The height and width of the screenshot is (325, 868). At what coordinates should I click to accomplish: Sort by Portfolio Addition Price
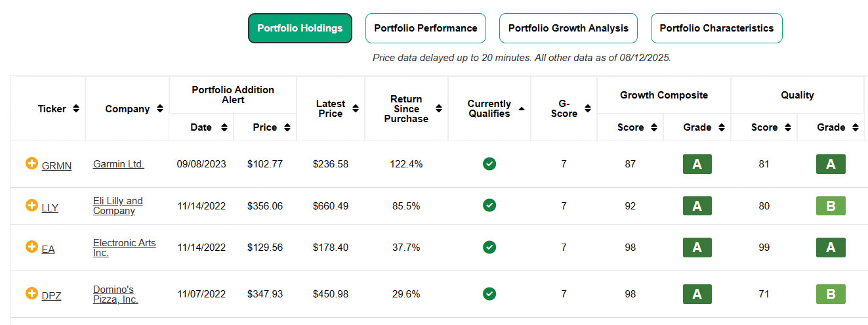click(287, 127)
